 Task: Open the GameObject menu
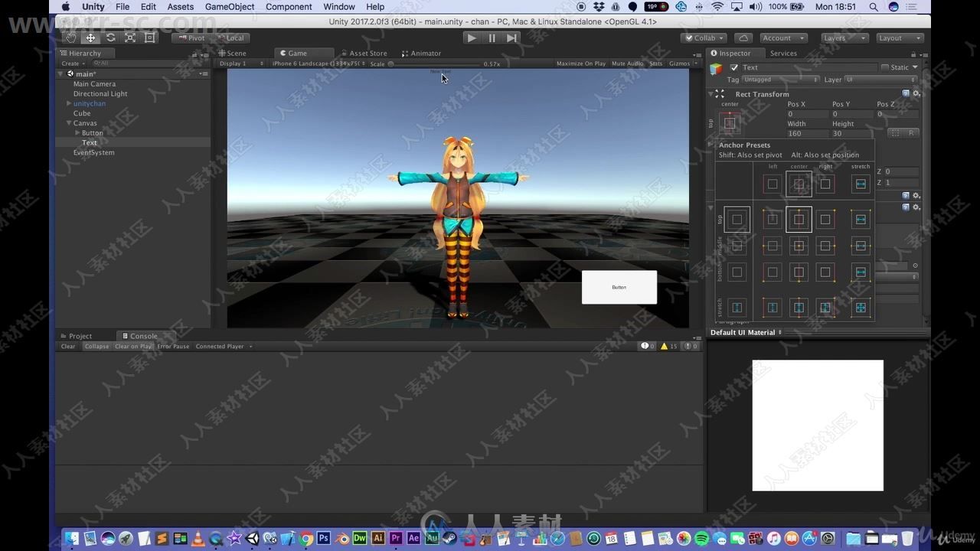230,7
